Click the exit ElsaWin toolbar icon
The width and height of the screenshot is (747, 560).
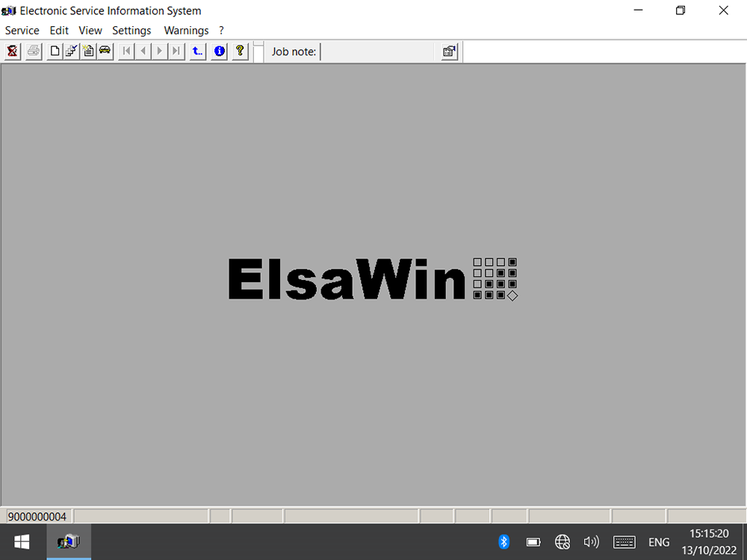point(13,51)
